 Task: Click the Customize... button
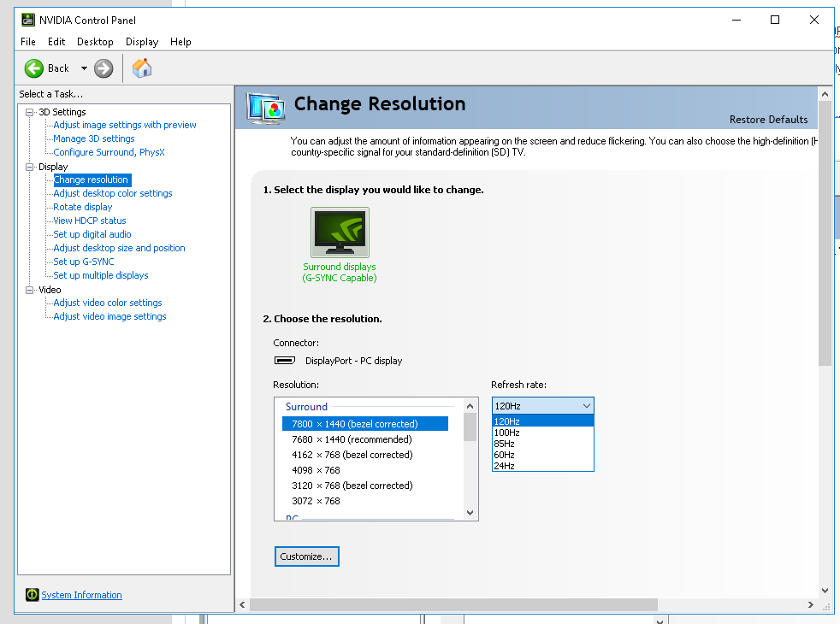pyautogui.click(x=306, y=556)
